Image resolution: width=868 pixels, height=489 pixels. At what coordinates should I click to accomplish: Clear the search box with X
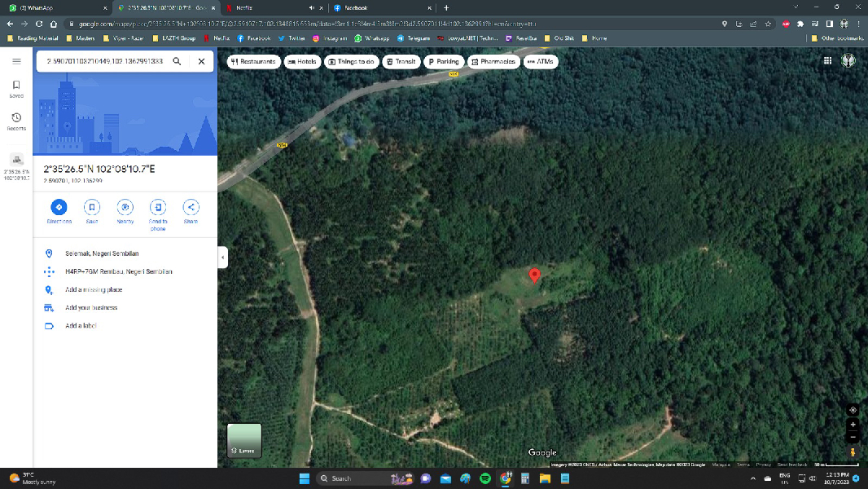pyautogui.click(x=201, y=61)
